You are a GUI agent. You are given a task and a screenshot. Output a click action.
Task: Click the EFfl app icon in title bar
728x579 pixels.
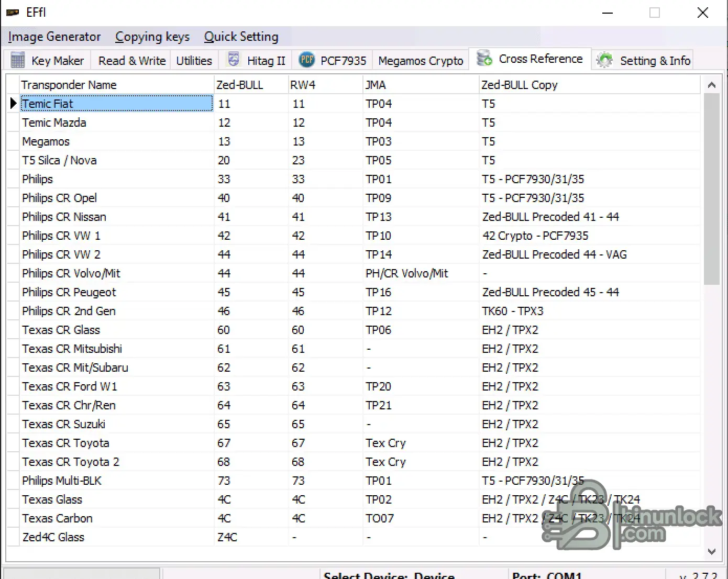(13, 12)
